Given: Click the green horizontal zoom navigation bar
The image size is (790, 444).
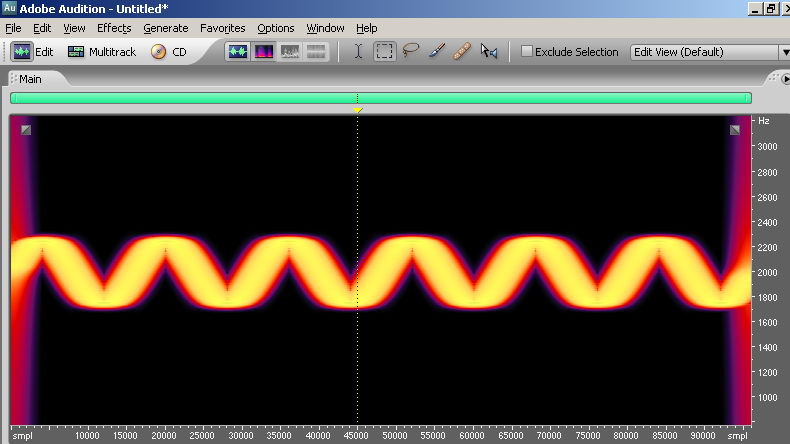Looking at the screenshot, I should [200, 98].
